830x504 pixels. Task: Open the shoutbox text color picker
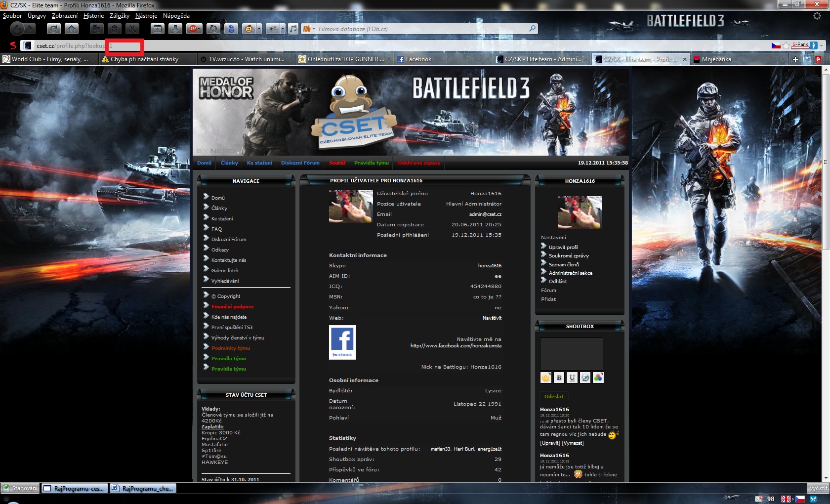click(598, 378)
